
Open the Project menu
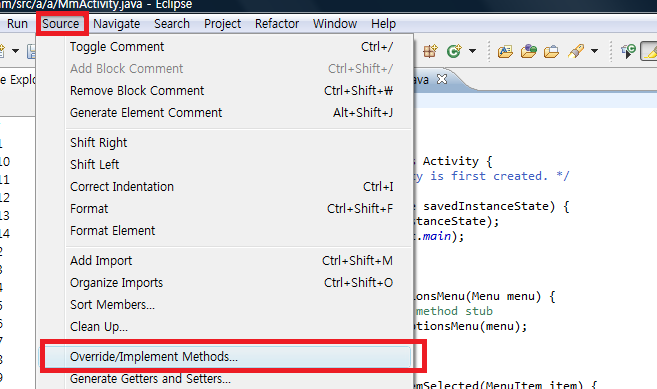pyautogui.click(x=222, y=24)
